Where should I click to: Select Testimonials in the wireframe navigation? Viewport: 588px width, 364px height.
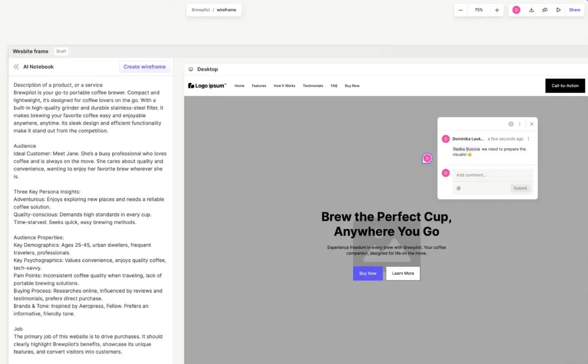[x=313, y=86]
